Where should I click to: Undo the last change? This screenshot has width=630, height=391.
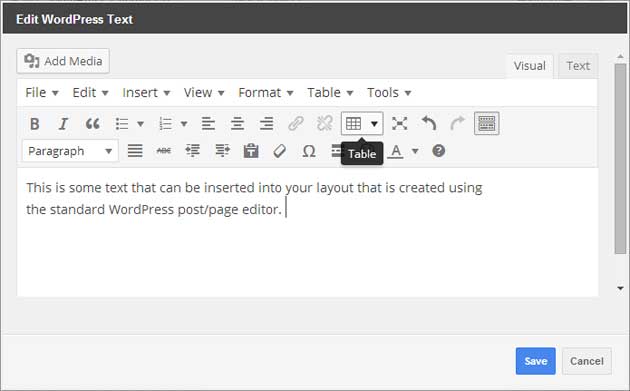click(x=429, y=123)
